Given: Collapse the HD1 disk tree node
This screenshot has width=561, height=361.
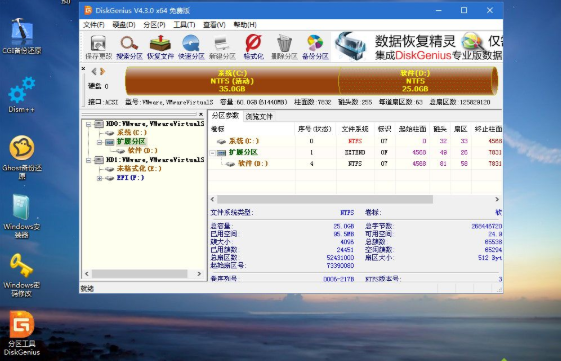Looking at the screenshot, I should [88, 160].
